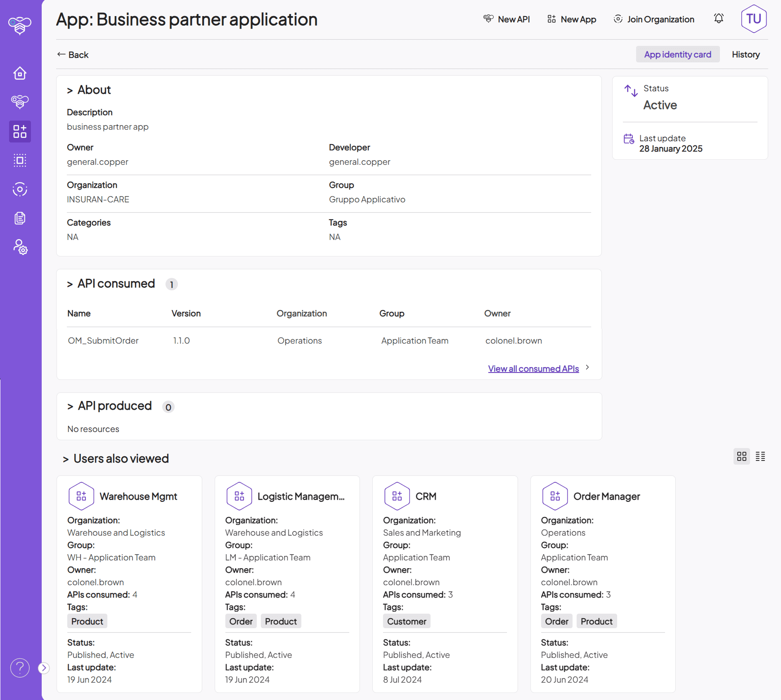The height and width of the screenshot is (700, 781).
Task: Open the Home section in the sidebar
Action: (x=19, y=73)
